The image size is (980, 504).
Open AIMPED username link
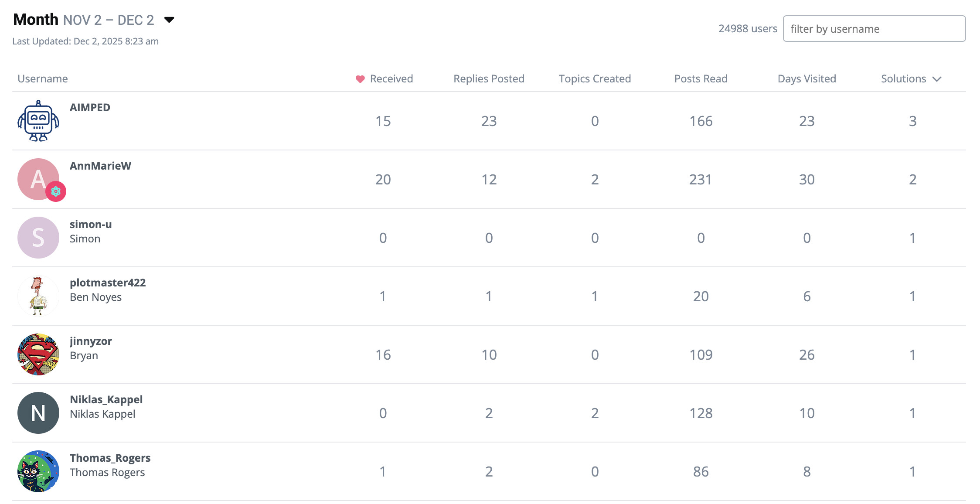[x=90, y=107]
